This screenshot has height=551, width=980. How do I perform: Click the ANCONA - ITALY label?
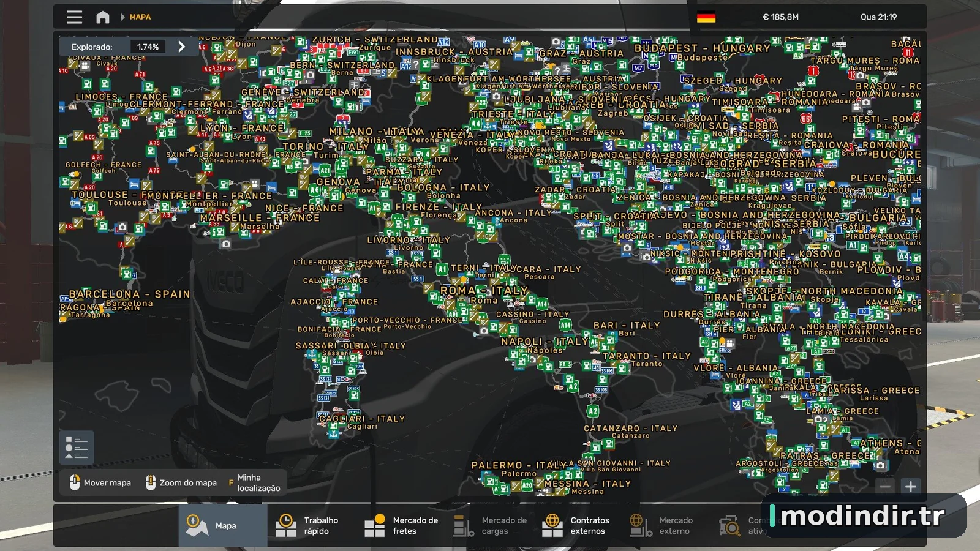pos(513,212)
